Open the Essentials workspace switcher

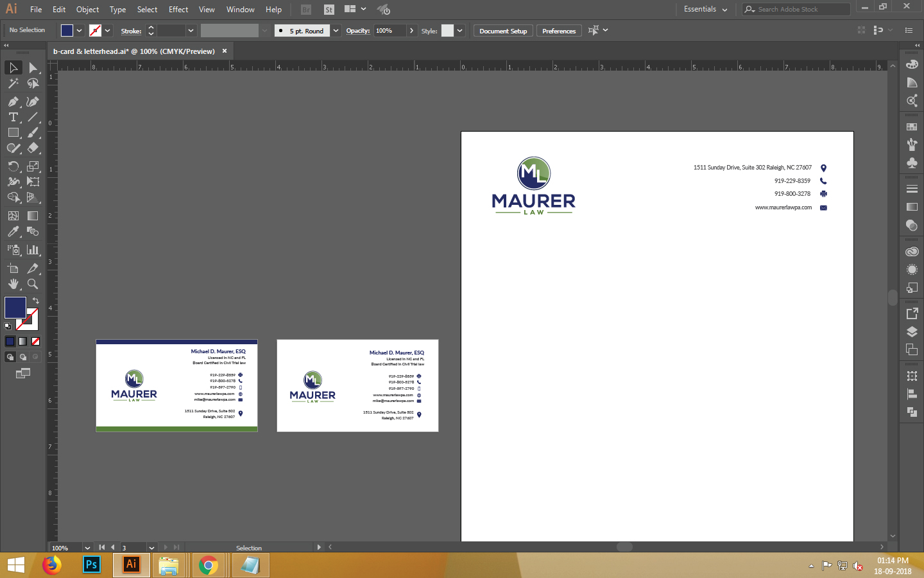pos(705,9)
